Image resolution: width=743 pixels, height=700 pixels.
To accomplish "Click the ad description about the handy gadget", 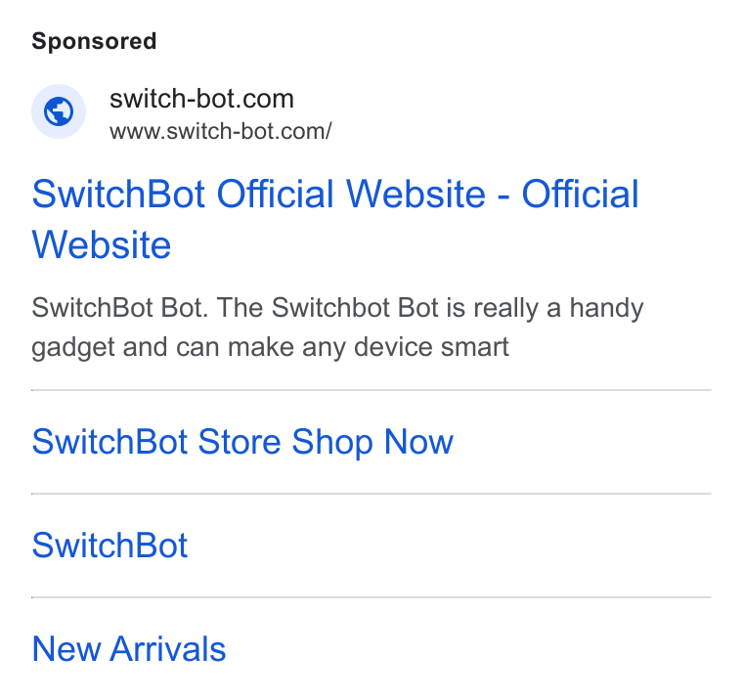I will tap(337, 327).
